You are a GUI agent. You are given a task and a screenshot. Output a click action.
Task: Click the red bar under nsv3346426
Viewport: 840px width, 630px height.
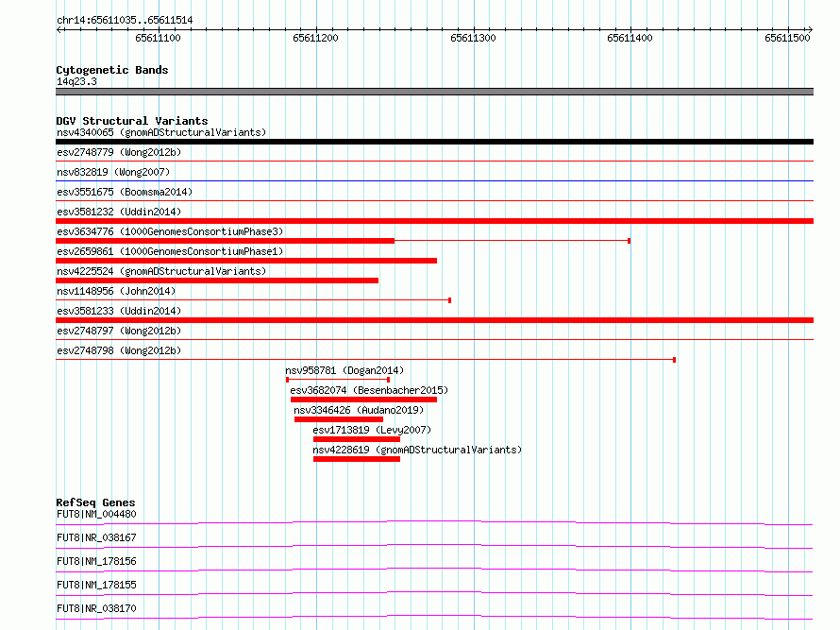[x=339, y=419]
